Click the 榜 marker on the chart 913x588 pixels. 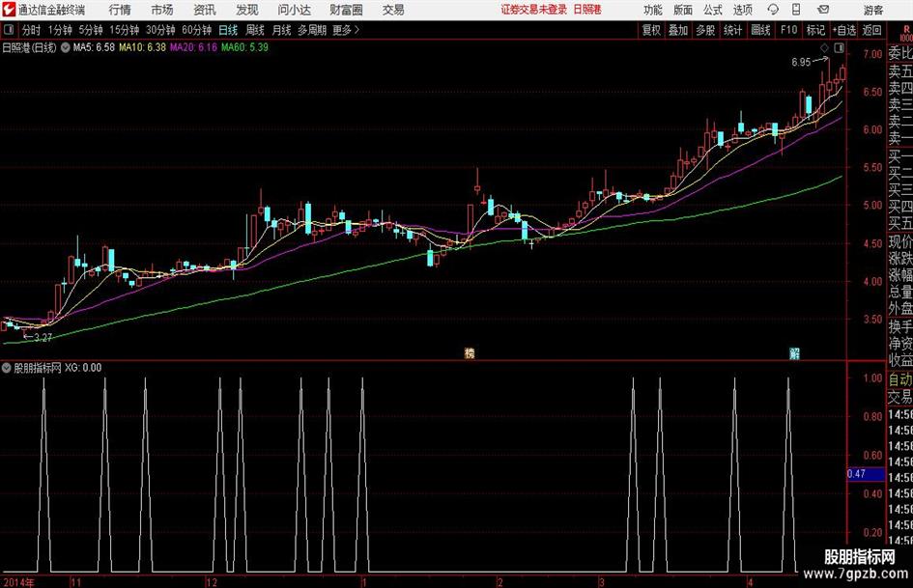470,352
